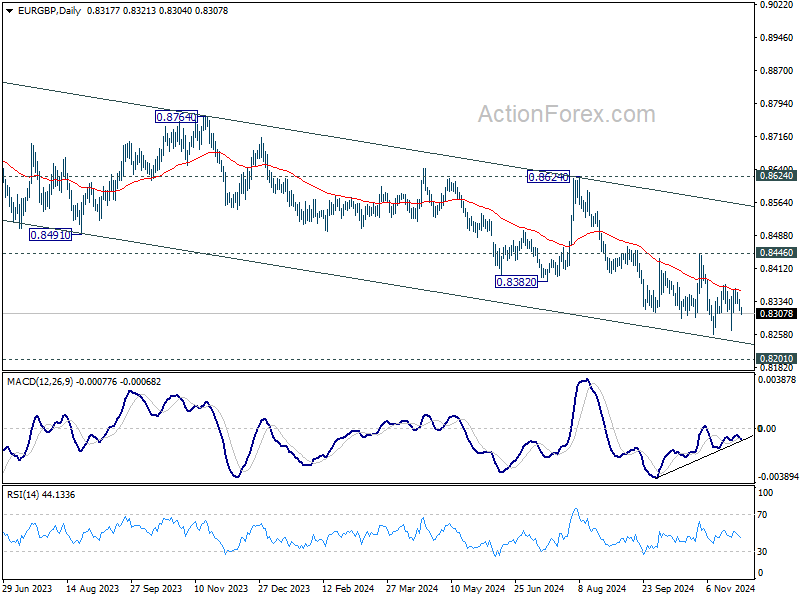This screenshot has height=600, width=800.
Task: Click the 0.87640 price label
Action: [176, 117]
